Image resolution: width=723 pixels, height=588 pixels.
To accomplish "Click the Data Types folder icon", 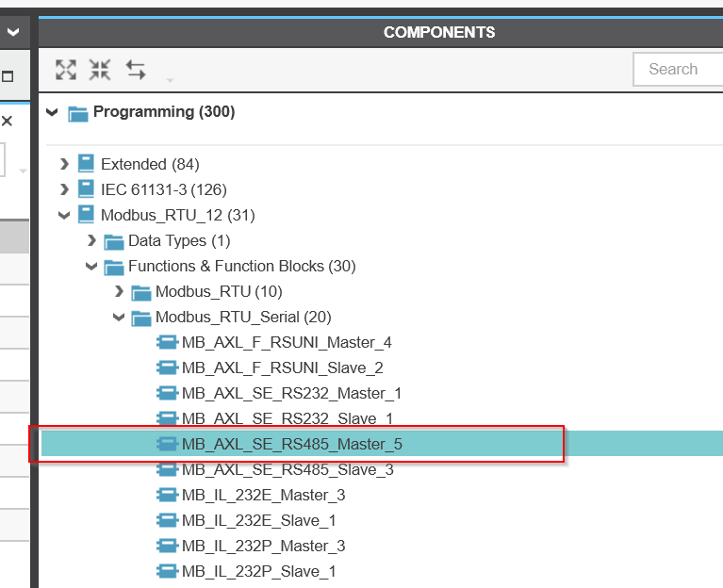I will pyautogui.click(x=113, y=241).
